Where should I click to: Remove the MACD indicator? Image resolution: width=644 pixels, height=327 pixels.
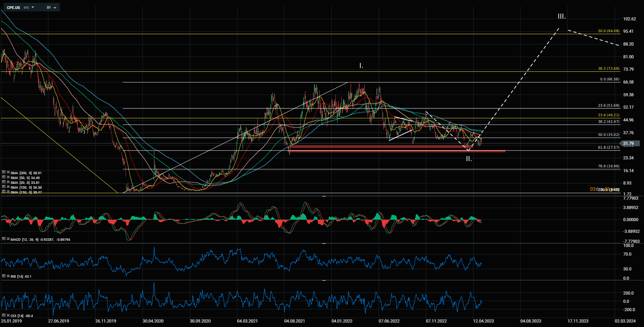(8, 239)
